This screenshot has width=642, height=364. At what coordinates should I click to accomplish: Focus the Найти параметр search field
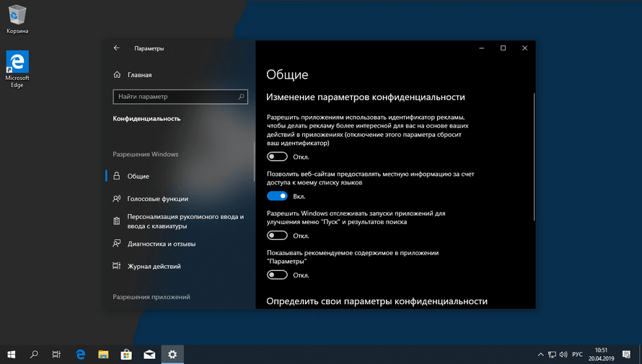pyautogui.click(x=180, y=97)
